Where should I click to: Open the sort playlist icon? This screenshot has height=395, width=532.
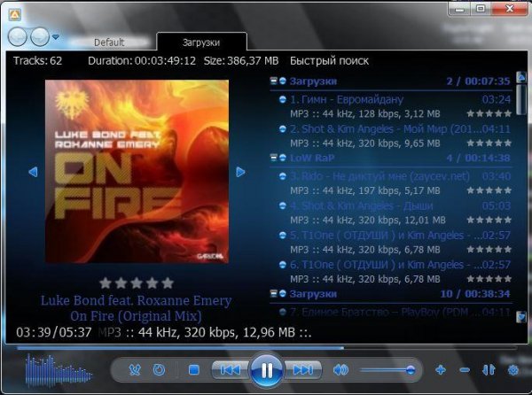(489, 370)
